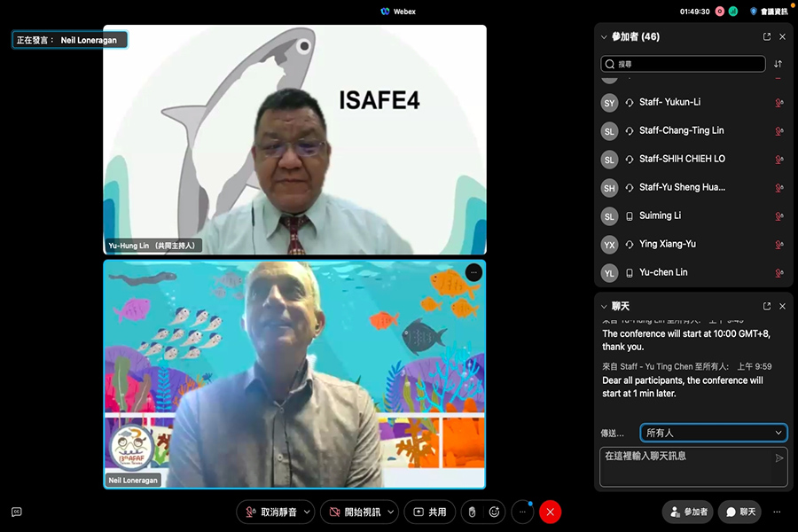Click the YX avatar for Ying Xiang-Yu
The image size is (798, 532).
609,245
